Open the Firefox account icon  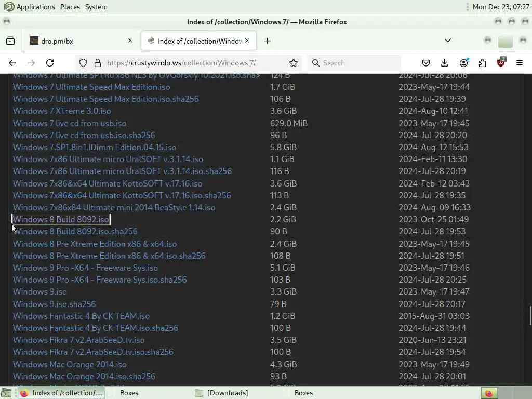tap(463, 63)
